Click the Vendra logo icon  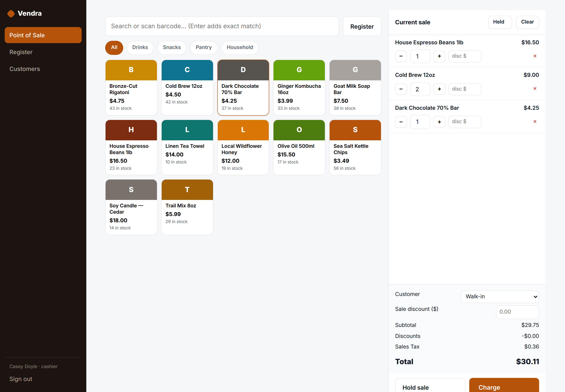[x=11, y=14]
